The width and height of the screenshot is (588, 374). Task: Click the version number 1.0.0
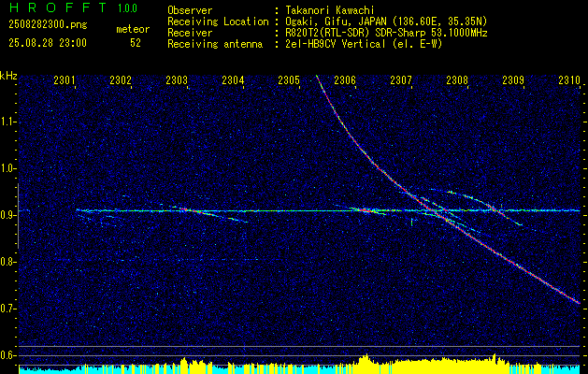click(127, 7)
